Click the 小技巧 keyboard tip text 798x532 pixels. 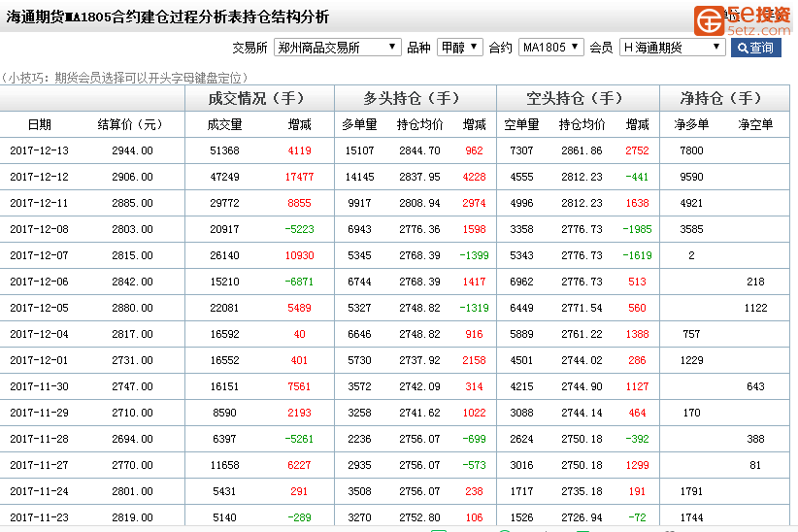pyautogui.click(x=125, y=78)
